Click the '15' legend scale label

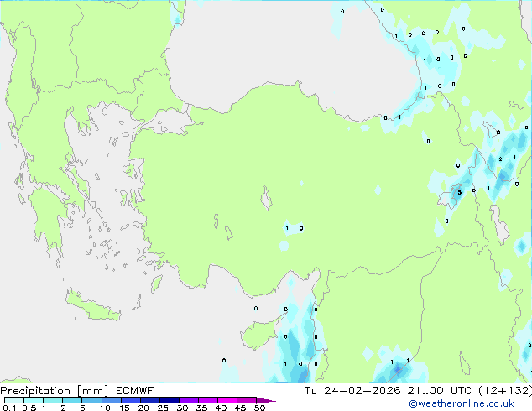[x=124, y=408]
